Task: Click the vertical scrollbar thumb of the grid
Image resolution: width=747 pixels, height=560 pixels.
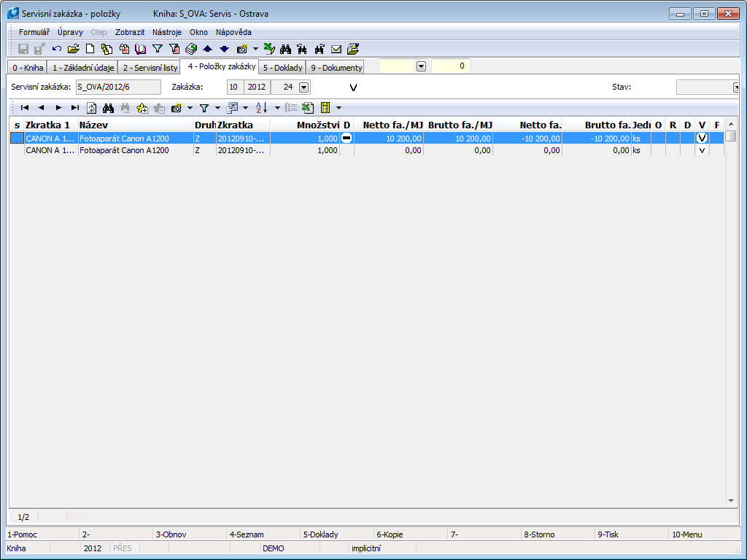Action: coord(730,136)
